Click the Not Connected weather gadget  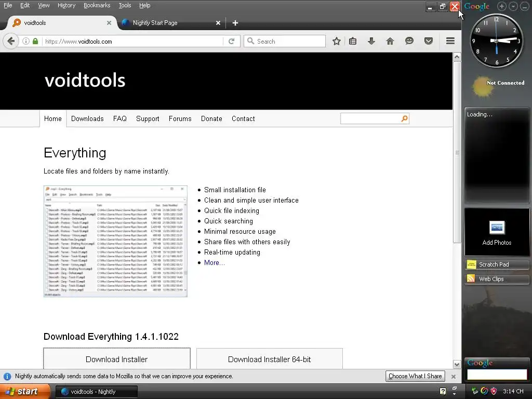pos(498,86)
